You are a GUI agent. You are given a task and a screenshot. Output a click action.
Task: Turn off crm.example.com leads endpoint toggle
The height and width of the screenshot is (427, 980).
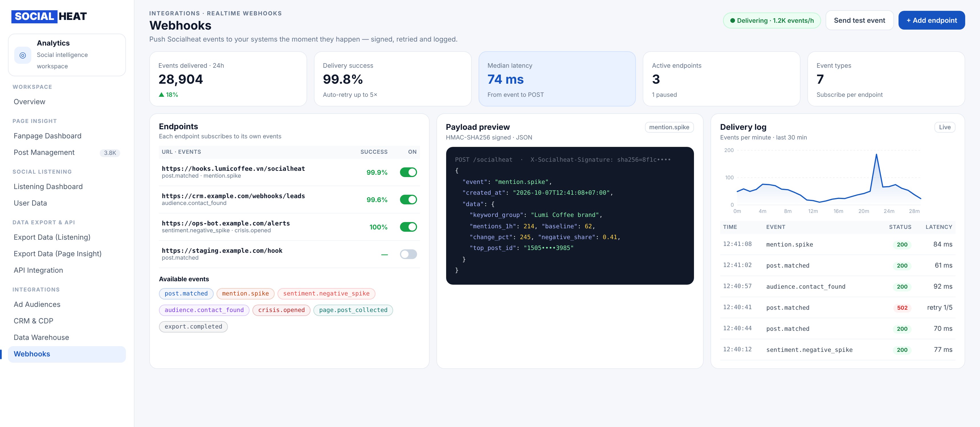(x=408, y=200)
